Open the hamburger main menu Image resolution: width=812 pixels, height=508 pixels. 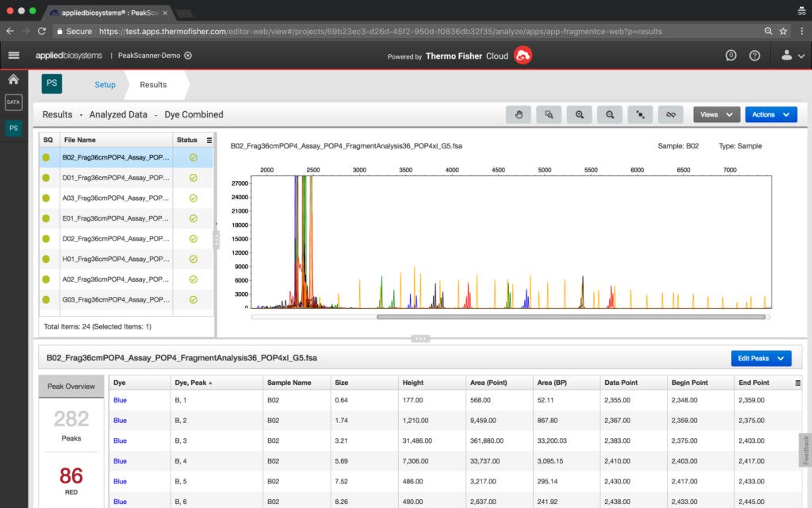pyautogui.click(x=13, y=56)
